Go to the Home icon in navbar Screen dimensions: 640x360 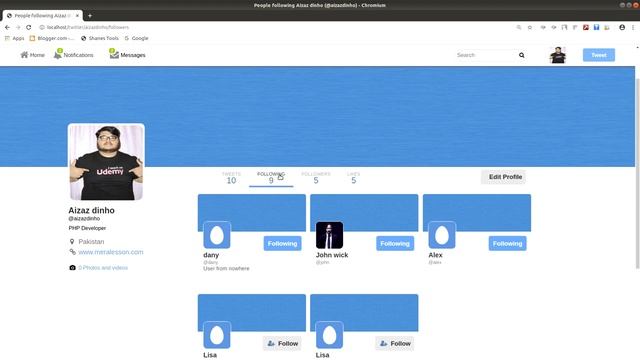24,55
